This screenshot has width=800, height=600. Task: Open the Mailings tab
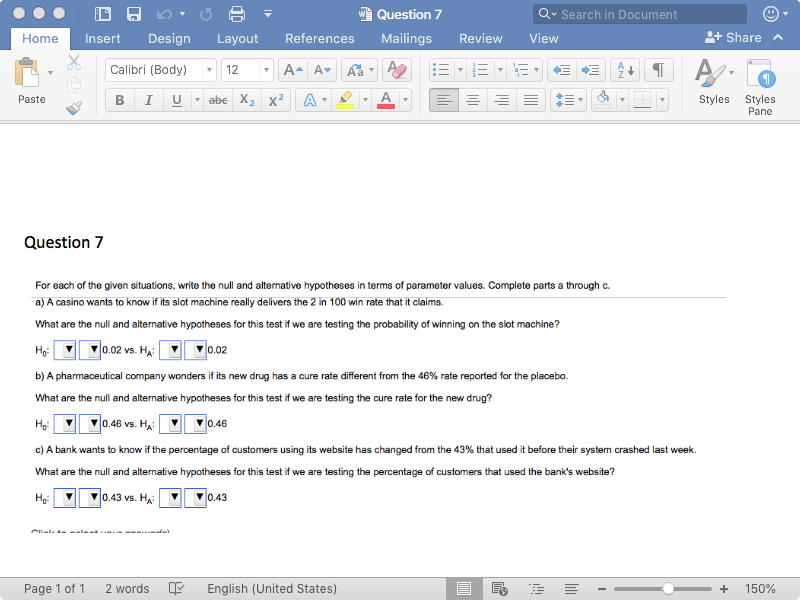[x=406, y=38]
